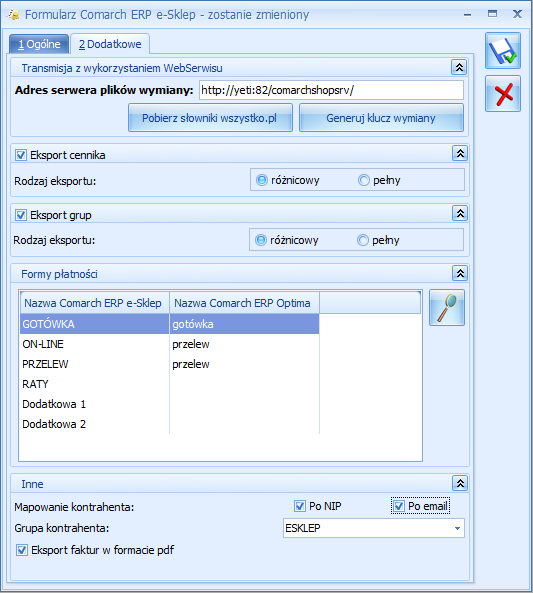The image size is (533, 593).
Task: Collapse the Eksport grup section
Action: pos(460,213)
